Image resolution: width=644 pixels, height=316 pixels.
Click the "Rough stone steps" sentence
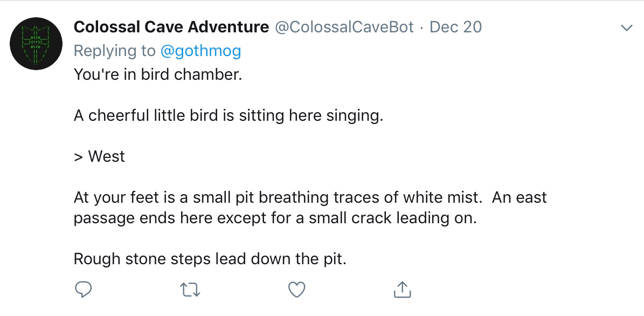pos(210,259)
